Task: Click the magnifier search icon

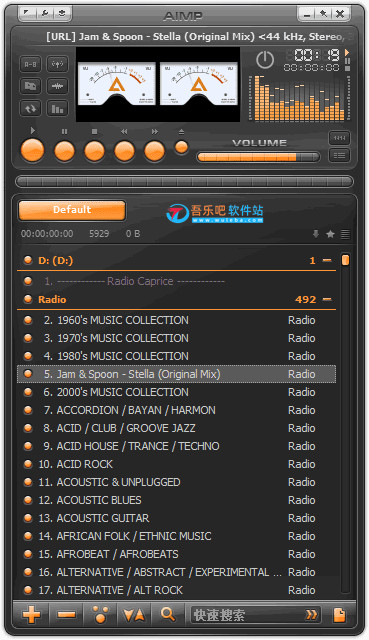Action: coord(167,614)
